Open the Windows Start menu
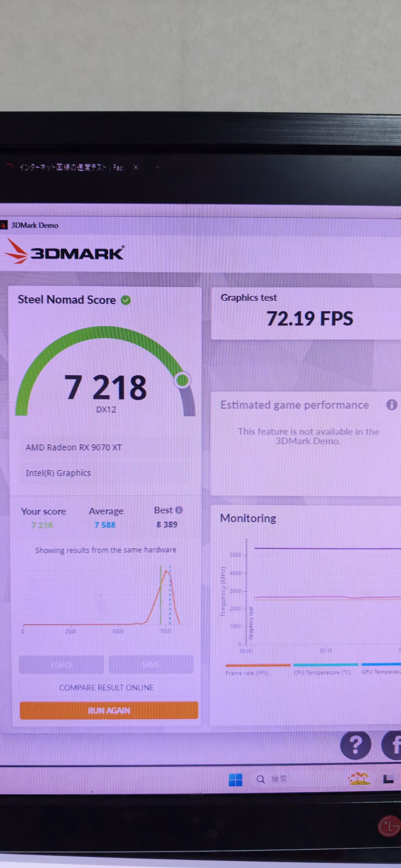The image size is (401, 868). (235, 780)
